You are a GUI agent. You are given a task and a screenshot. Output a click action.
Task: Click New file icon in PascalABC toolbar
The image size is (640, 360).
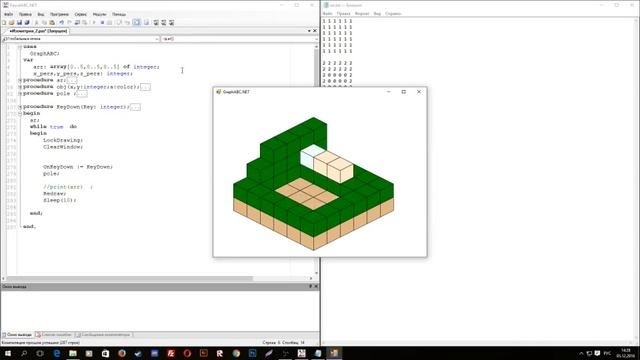(x=4, y=22)
